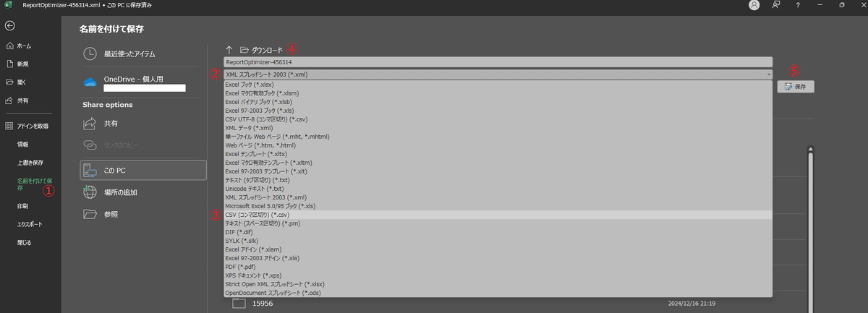Select Excel 97-2003 テンプレート (*.xlt)

tap(497, 171)
